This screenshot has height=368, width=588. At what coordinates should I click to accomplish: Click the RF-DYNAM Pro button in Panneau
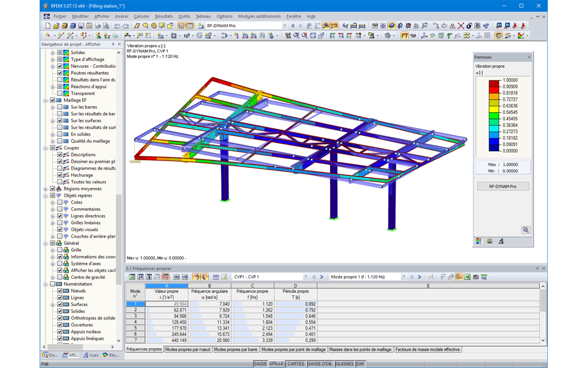502,186
